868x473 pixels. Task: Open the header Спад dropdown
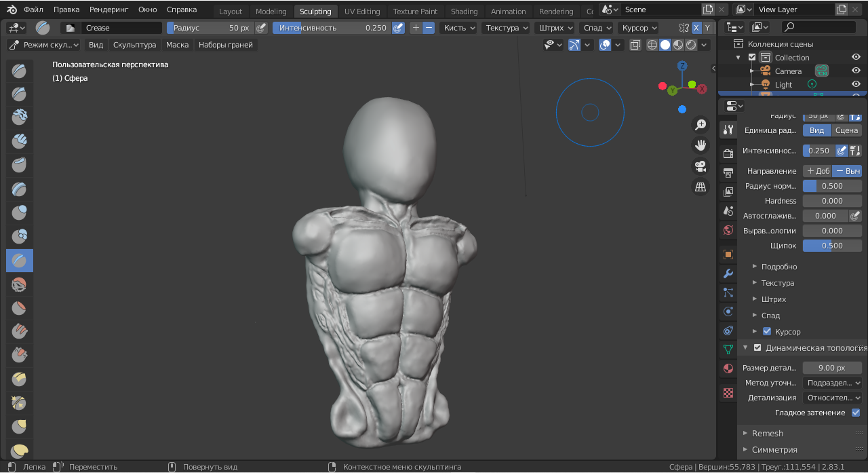597,28
